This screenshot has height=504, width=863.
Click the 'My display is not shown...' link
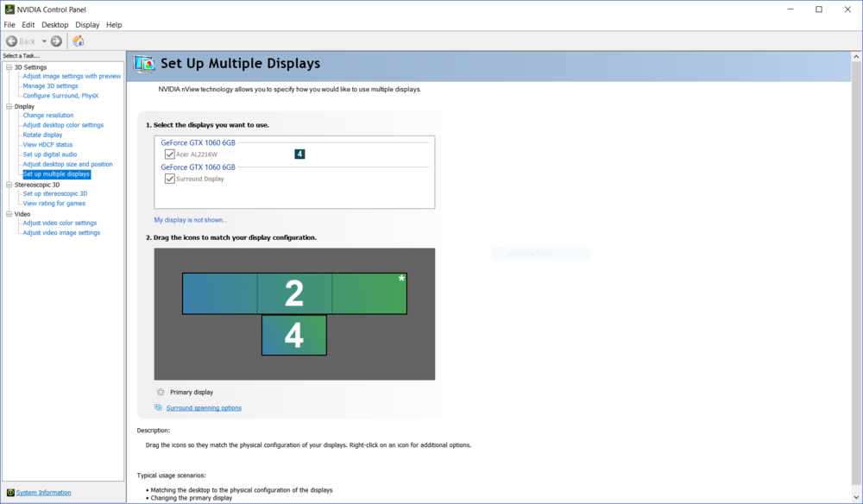(x=191, y=219)
